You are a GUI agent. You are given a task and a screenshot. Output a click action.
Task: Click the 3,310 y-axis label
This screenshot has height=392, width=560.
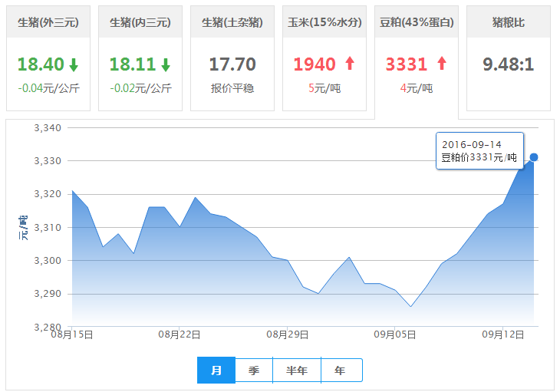coord(48,227)
